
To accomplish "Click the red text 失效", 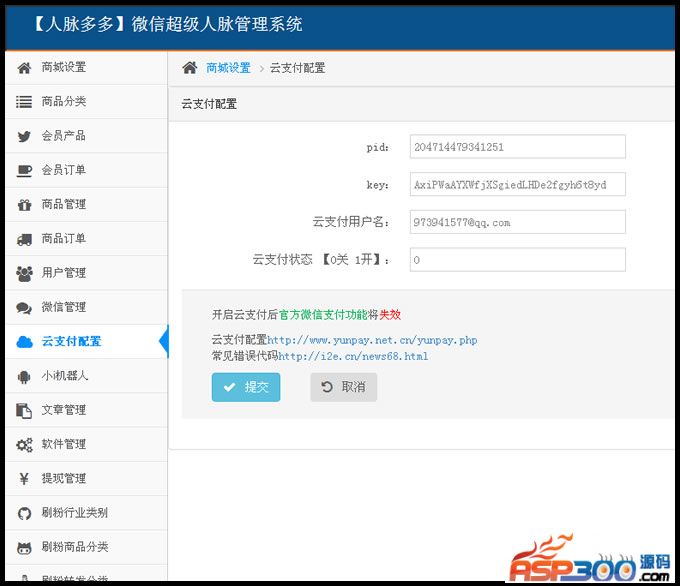I will click(x=390, y=315).
